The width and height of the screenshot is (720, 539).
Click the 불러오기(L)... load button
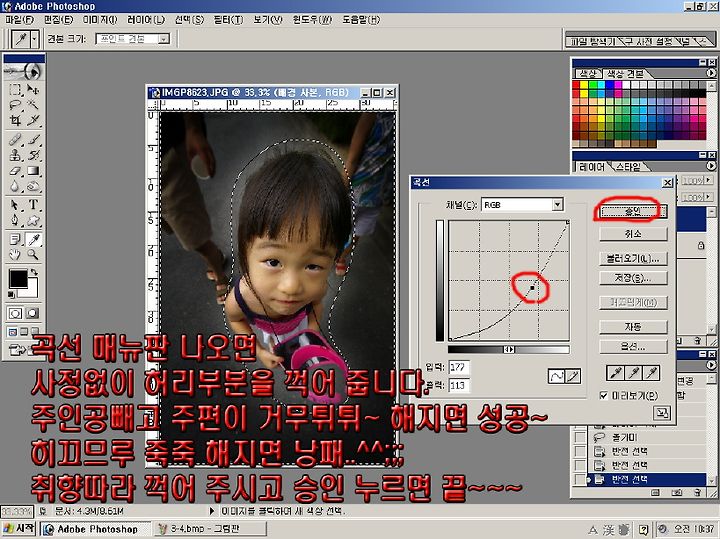click(x=633, y=258)
